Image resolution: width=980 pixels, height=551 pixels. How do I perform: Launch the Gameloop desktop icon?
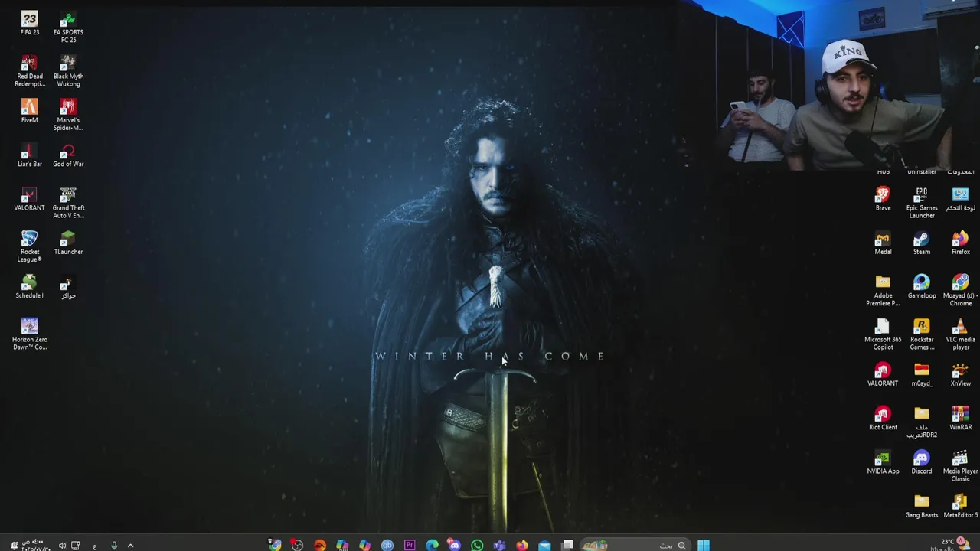(x=922, y=287)
